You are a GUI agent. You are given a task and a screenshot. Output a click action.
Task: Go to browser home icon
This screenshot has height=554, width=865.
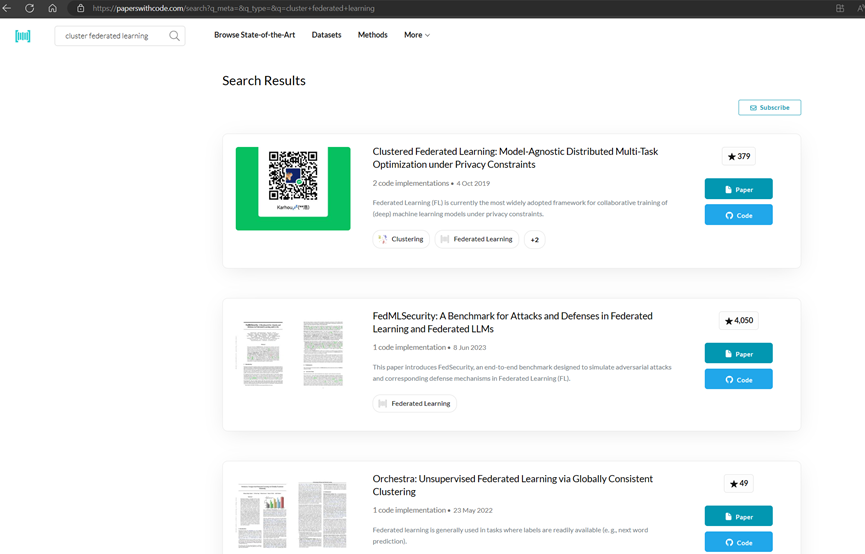click(53, 8)
